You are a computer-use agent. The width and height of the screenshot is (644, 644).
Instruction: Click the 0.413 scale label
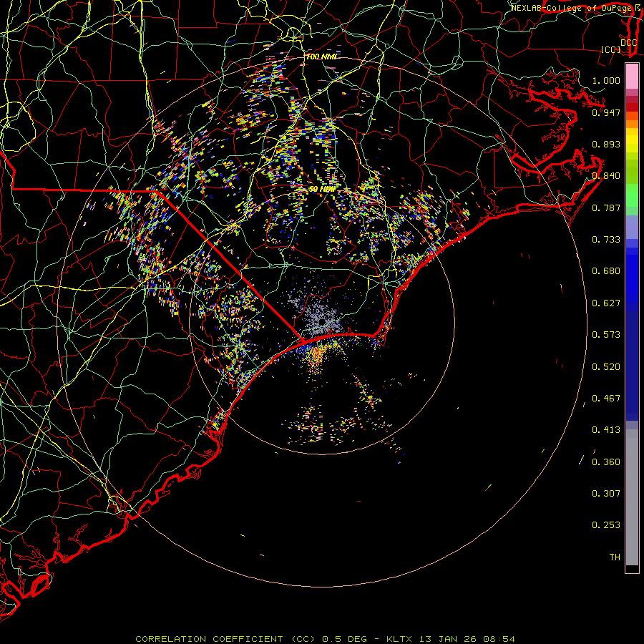606,430
